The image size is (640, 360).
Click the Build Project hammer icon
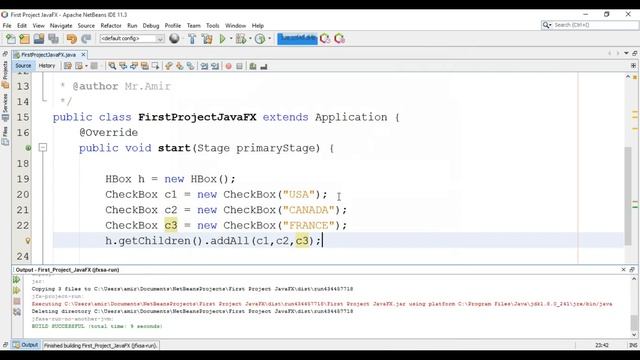[192, 39]
